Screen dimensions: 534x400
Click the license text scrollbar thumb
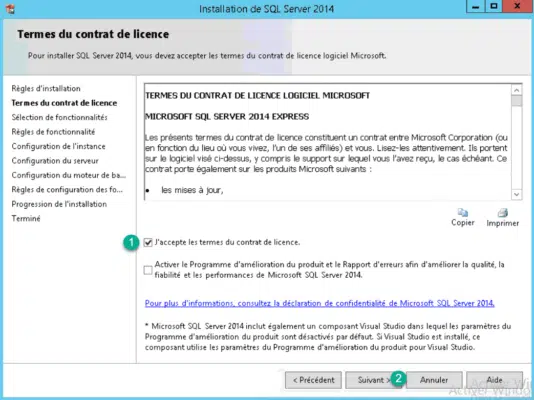[517, 101]
